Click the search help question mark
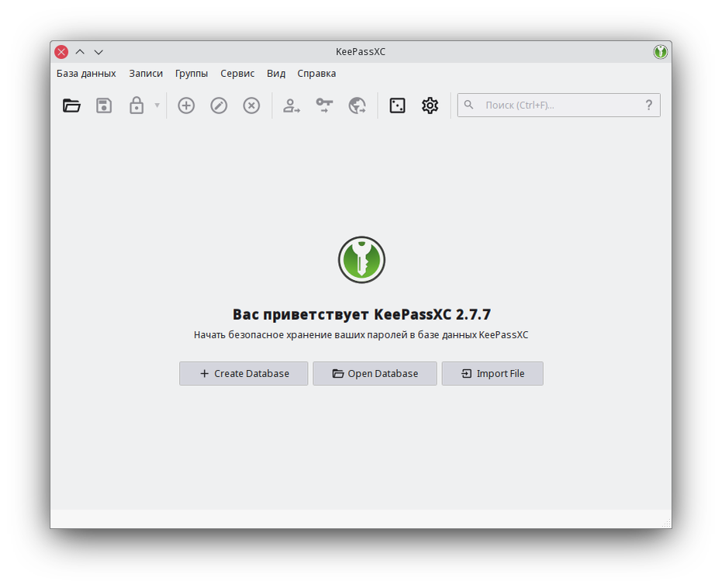This screenshot has height=588, width=722. click(649, 105)
